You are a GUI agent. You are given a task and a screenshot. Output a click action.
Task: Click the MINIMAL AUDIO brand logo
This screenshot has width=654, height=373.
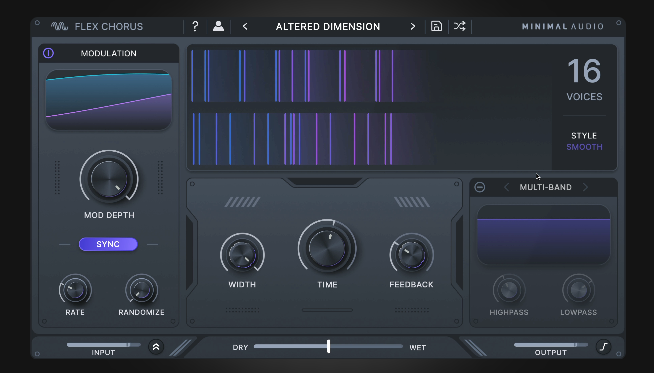563,27
